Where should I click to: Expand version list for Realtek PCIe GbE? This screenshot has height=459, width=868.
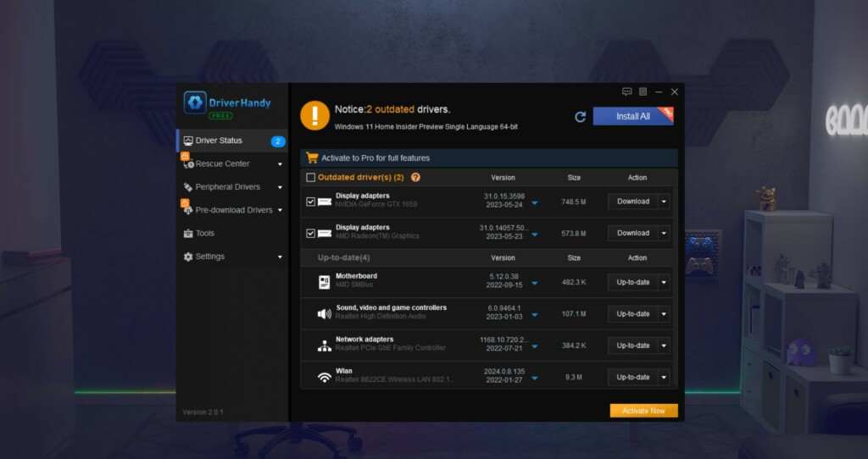coord(535,347)
